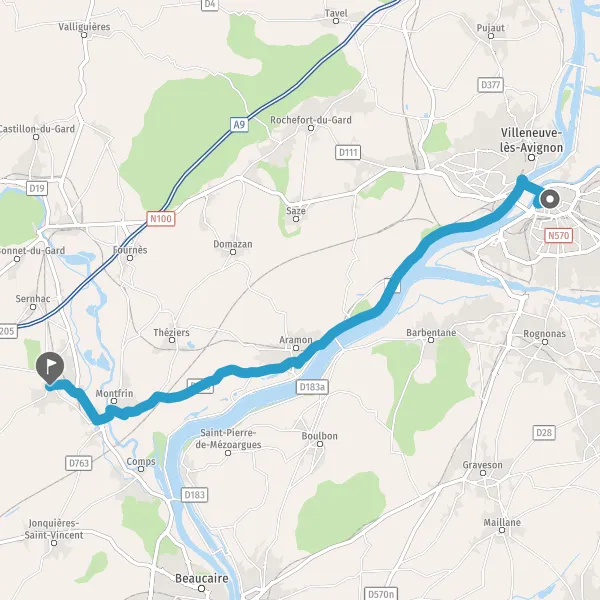Select the Villeneuve-lès-Avignon city label
The width and height of the screenshot is (600, 600).
click(x=532, y=140)
